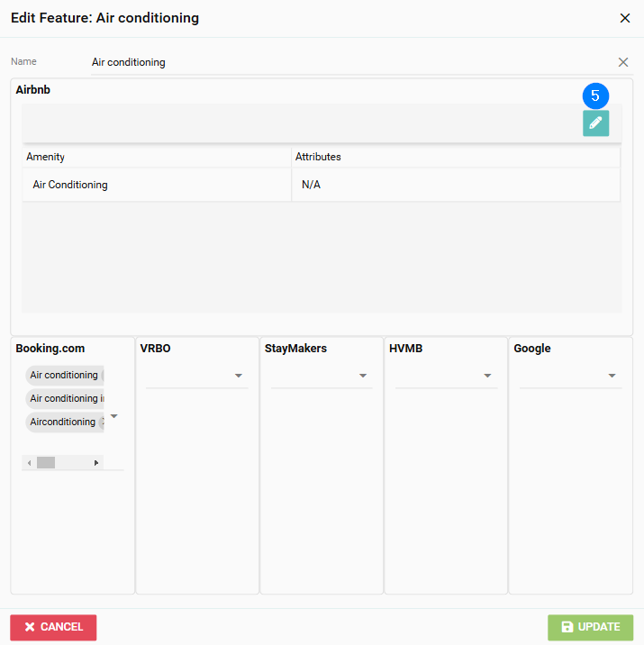
Task: Remove the Airconditioning chip in Booking.com
Action: [103, 422]
